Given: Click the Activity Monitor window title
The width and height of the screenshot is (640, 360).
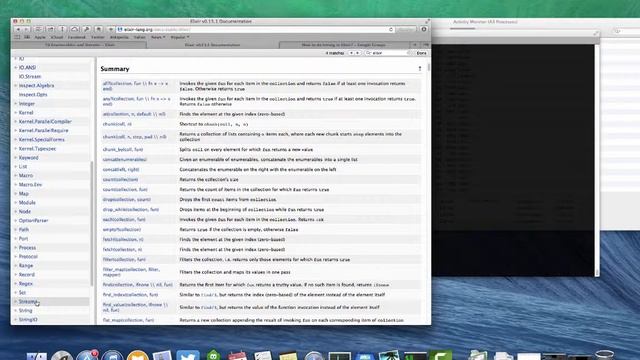Looking at the screenshot, I should pyautogui.click(x=485, y=22).
